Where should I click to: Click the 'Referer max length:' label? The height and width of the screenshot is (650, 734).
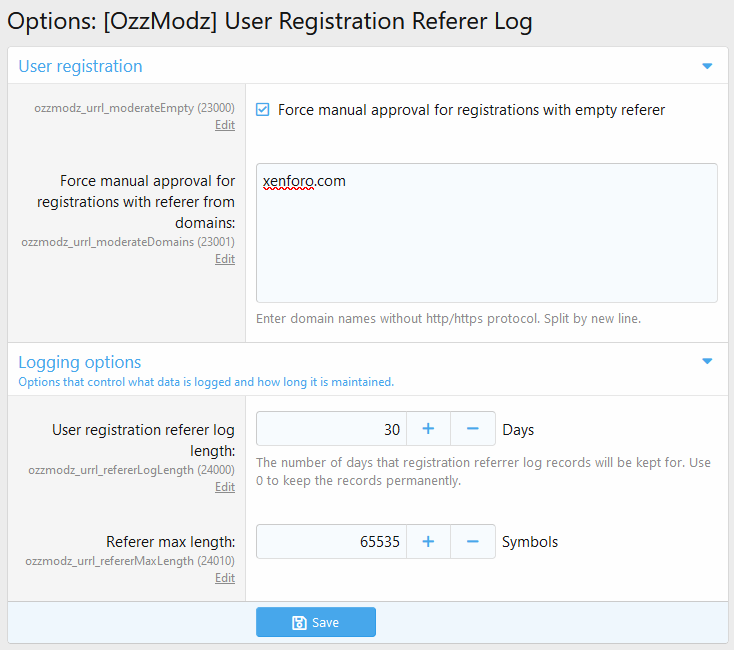click(x=170, y=542)
